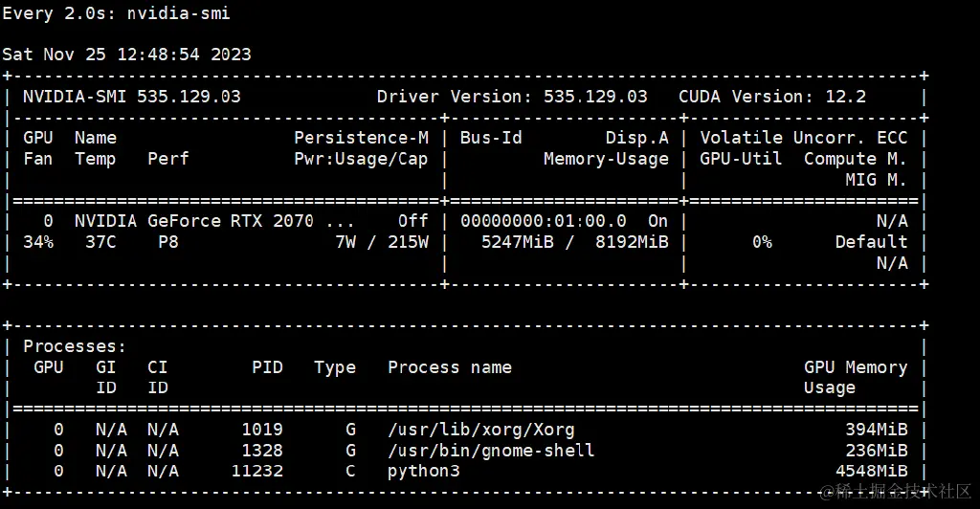Click the memory usage '236MiB'

(x=877, y=451)
